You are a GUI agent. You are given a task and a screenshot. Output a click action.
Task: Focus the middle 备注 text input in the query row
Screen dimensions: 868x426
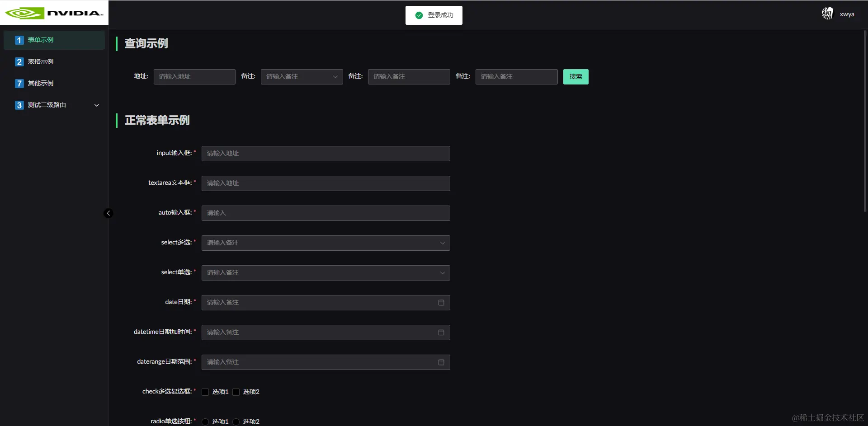click(x=409, y=77)
